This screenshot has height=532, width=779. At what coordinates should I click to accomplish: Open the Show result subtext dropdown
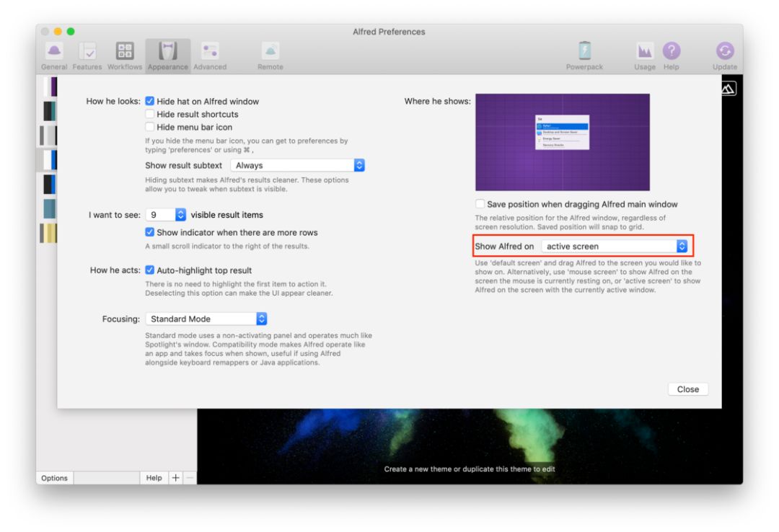click(x=298, y=165)
